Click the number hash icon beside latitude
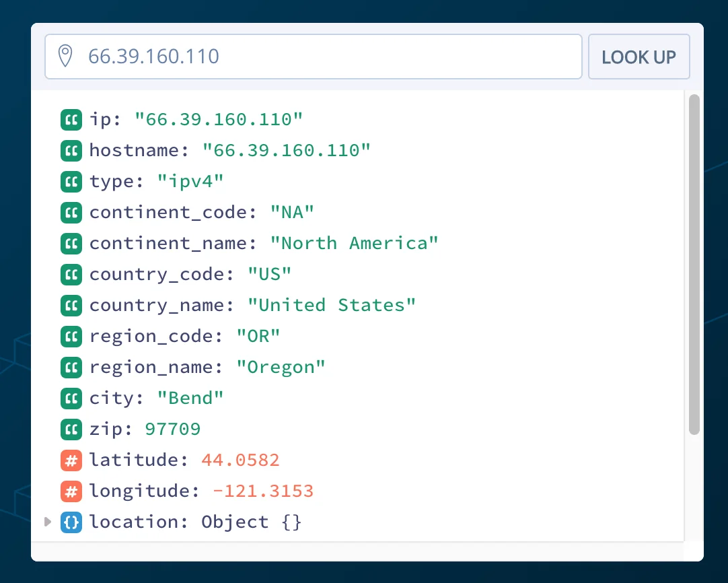 tap(71, 460)
